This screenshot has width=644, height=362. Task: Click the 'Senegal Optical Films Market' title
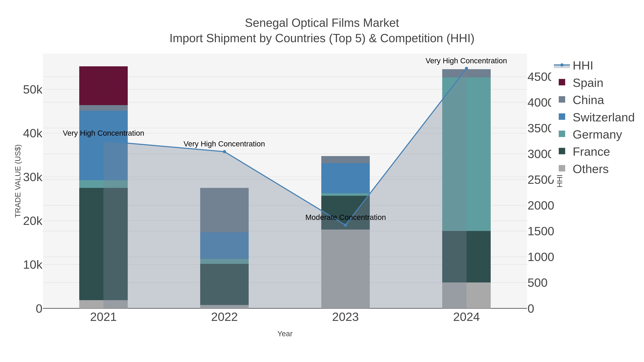(x=322, y=23)
